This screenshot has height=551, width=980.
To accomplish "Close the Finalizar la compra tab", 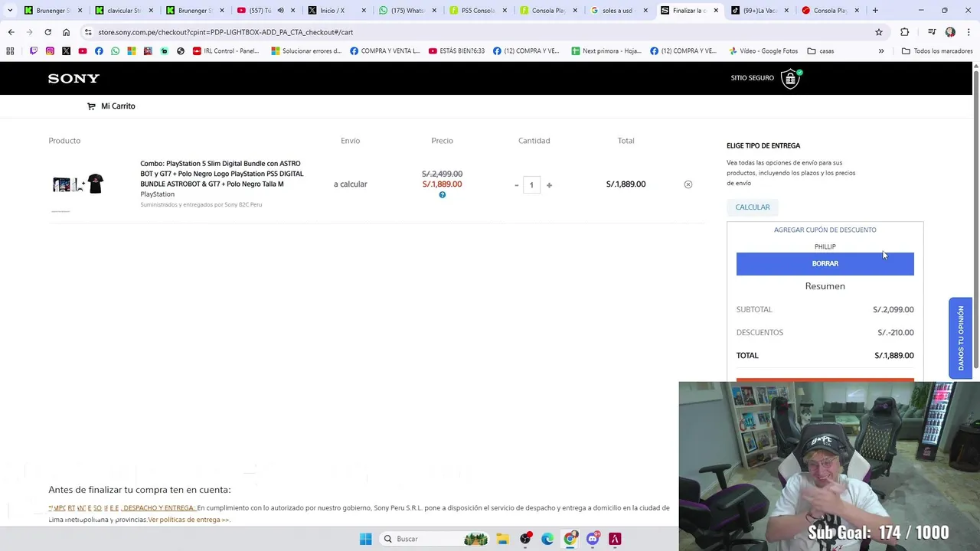I will pyautogui.click(x=716, y=11).
